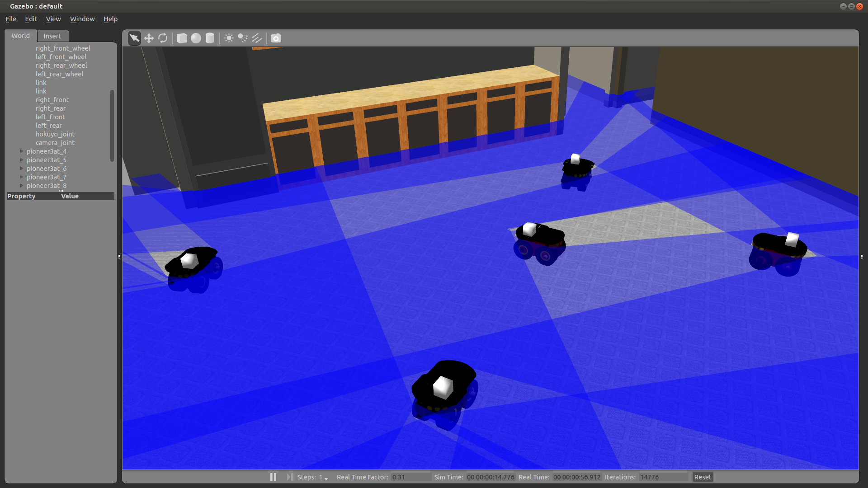Image resolution: width=868 pixels, height=488 pixels.
Task: Select the translate/move tool
Action: [148, 38]
